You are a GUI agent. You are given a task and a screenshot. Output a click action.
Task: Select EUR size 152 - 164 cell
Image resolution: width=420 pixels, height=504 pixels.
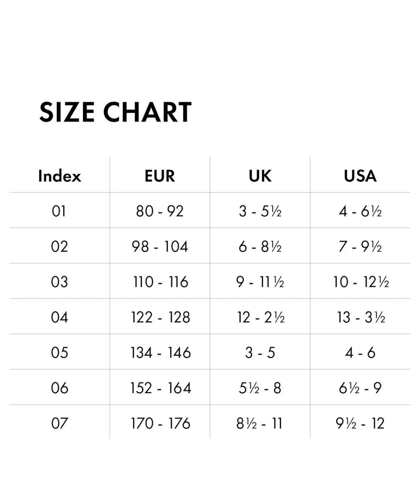pos(161,388)
